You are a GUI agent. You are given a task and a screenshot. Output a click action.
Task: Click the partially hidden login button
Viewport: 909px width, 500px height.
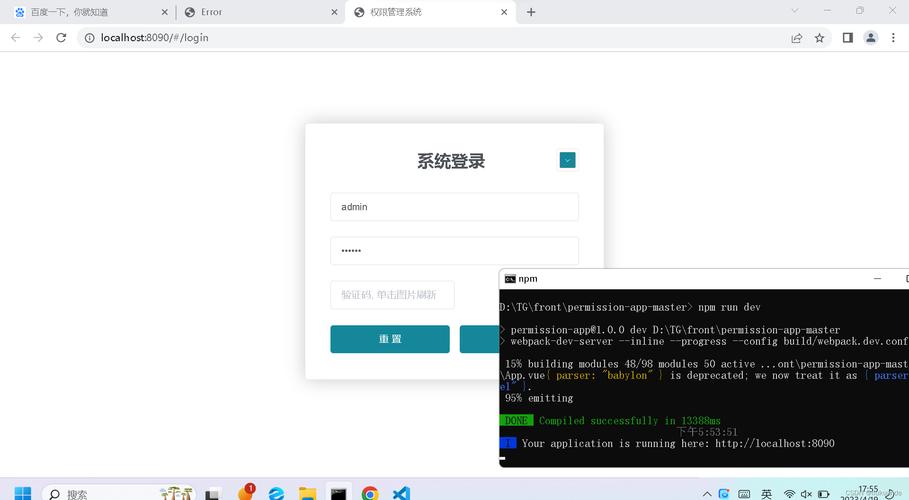[479, 339]
